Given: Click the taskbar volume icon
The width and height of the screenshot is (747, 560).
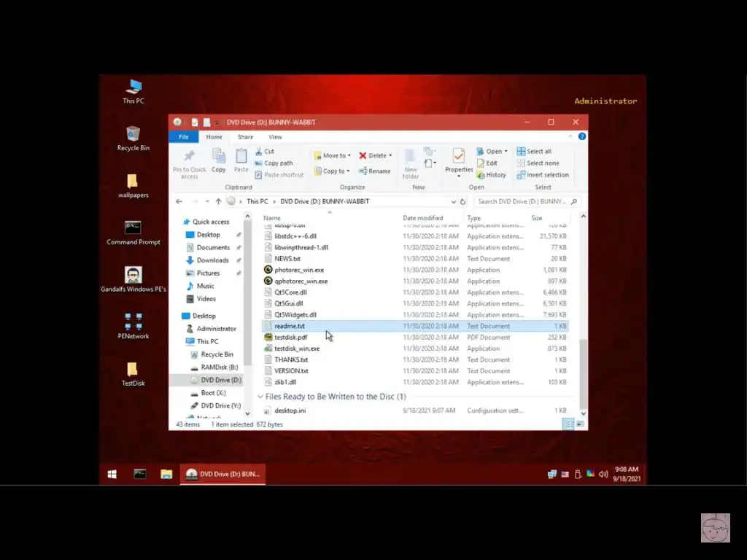Looking at the screenshot, I should (603, 474).
